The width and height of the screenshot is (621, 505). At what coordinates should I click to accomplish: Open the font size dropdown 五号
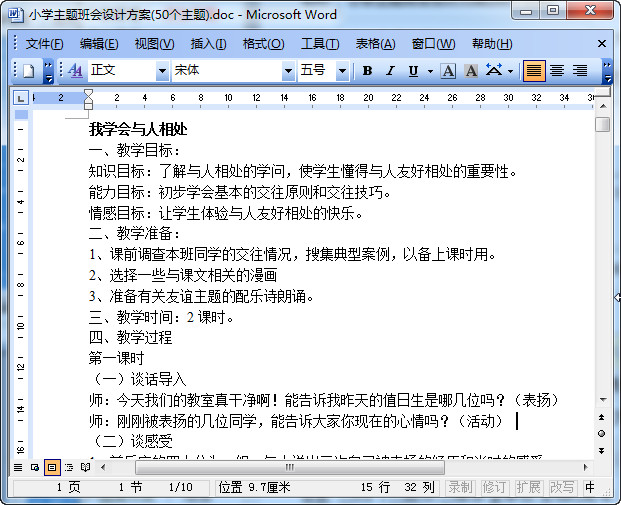tap(342, 71)
